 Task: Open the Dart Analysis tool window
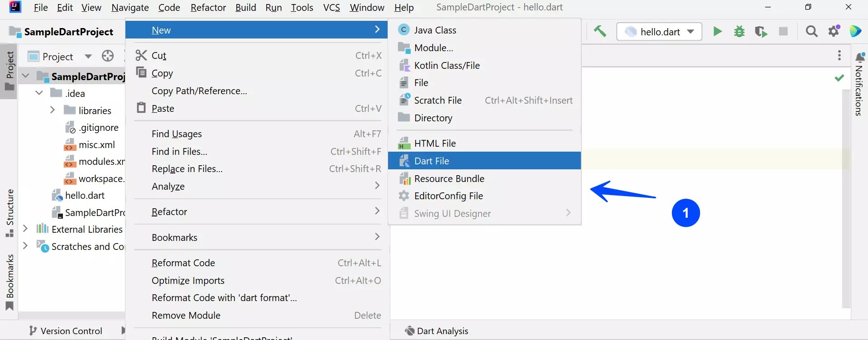click(436, 331)
